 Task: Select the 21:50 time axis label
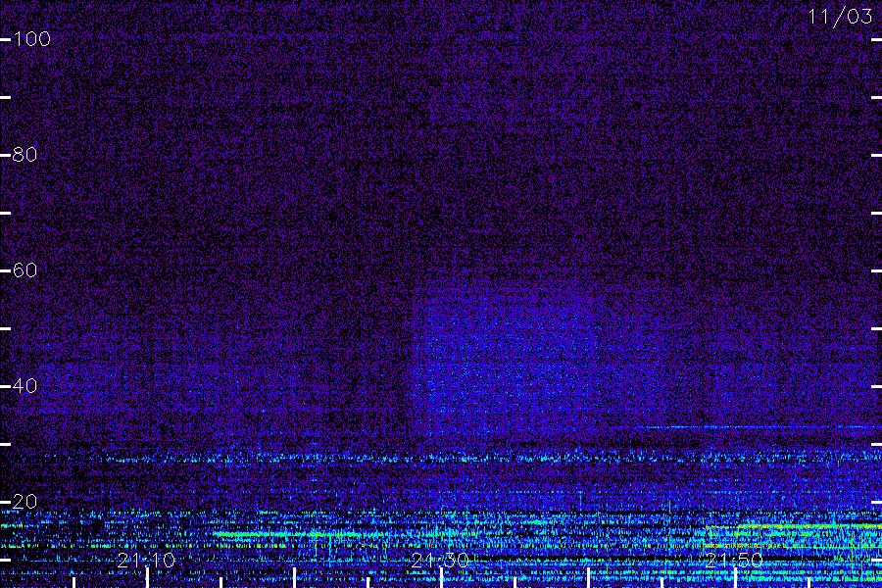click(x=734, y=561)
